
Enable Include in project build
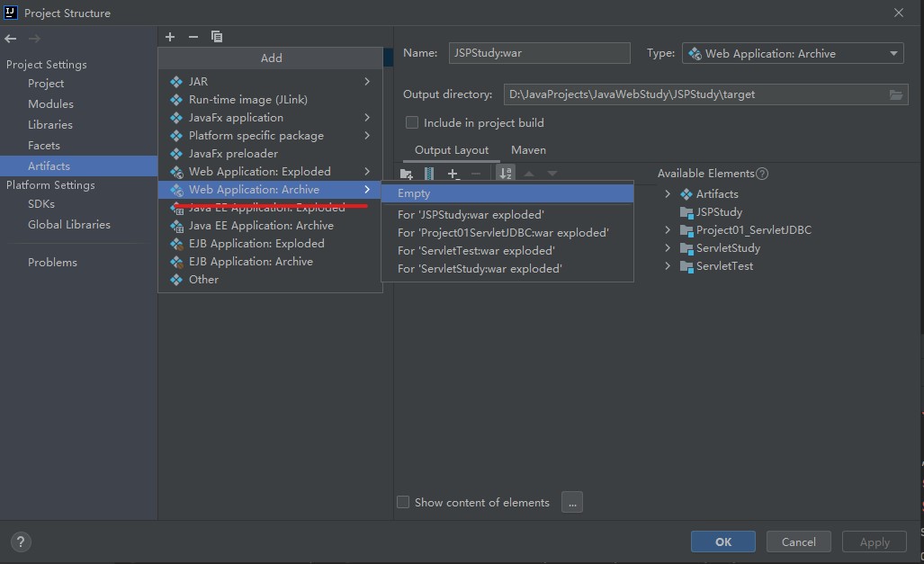pos(412,122)
